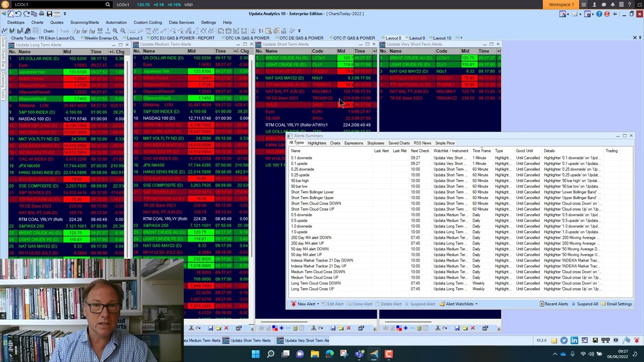Click the Twitter icon in status bar
The height and width of the screenshot is (362, 644).
click(x=564, y=340)
